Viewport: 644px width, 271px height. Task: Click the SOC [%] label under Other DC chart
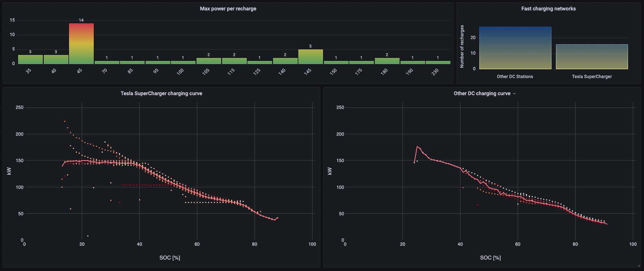(490, 258)
